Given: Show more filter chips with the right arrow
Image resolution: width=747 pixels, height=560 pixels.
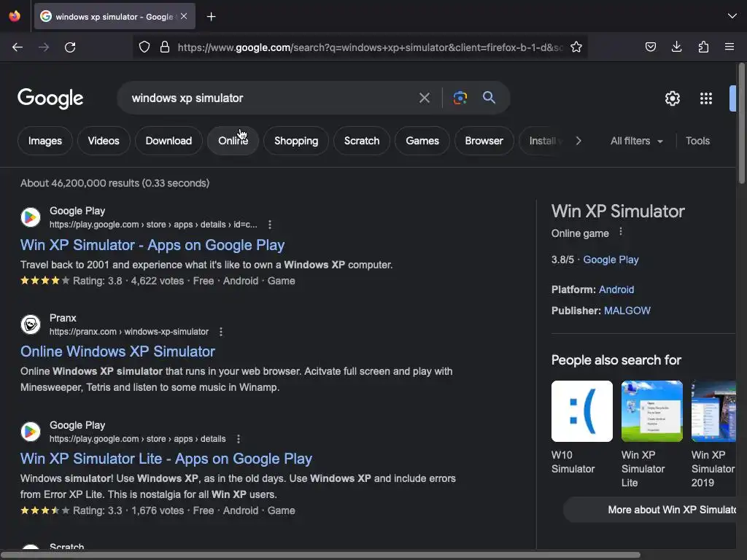Looking at the screenshot, I should click(578, 141).
